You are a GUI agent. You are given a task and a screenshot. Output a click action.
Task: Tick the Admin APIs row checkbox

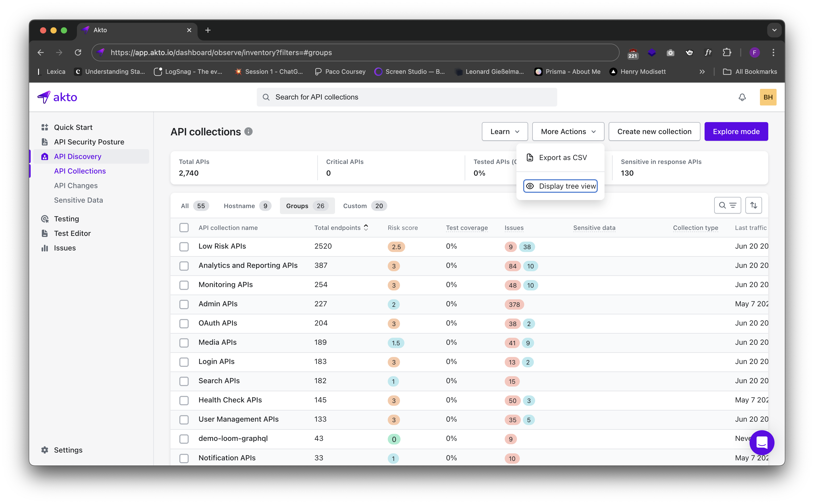pyautogui.click(x=184, y=304)
